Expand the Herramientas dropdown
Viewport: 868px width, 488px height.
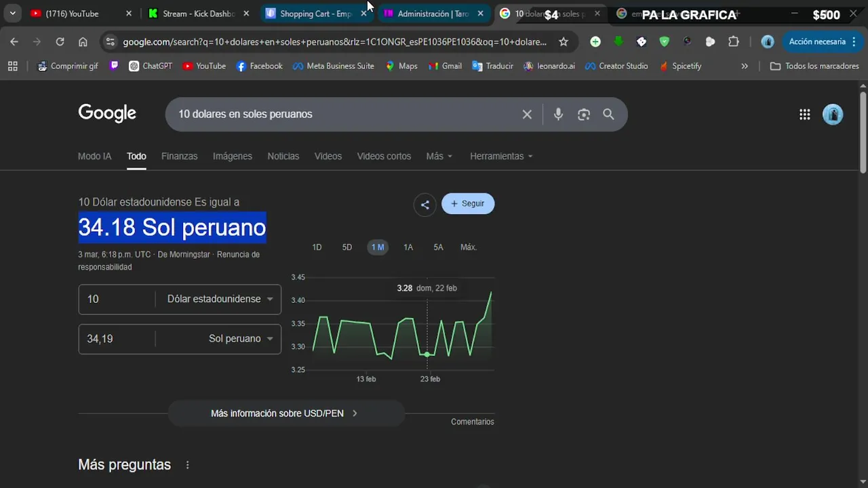502,156
